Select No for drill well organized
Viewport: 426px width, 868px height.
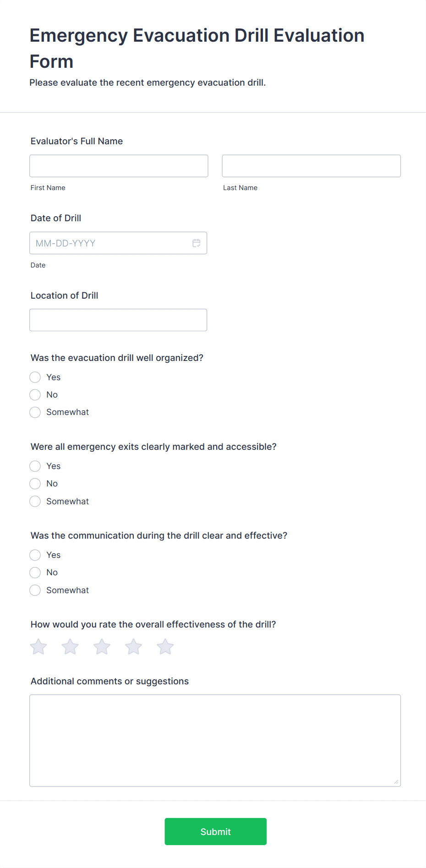[x=35, y=394]
